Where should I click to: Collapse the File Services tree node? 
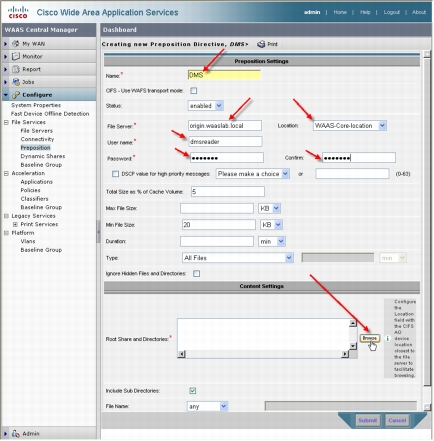(x=6, y=122)
